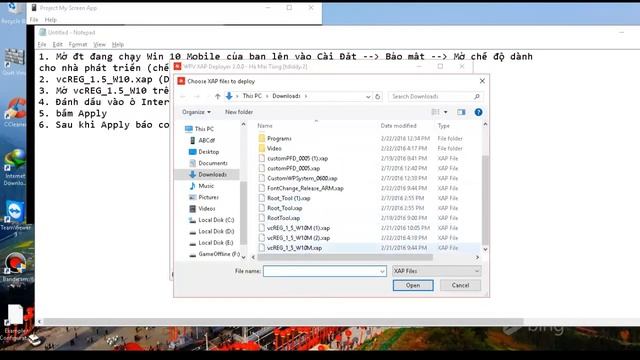The height and width of the screenshot is (360, 640).
Task: Open Notepad File menu
Action: 42,44
